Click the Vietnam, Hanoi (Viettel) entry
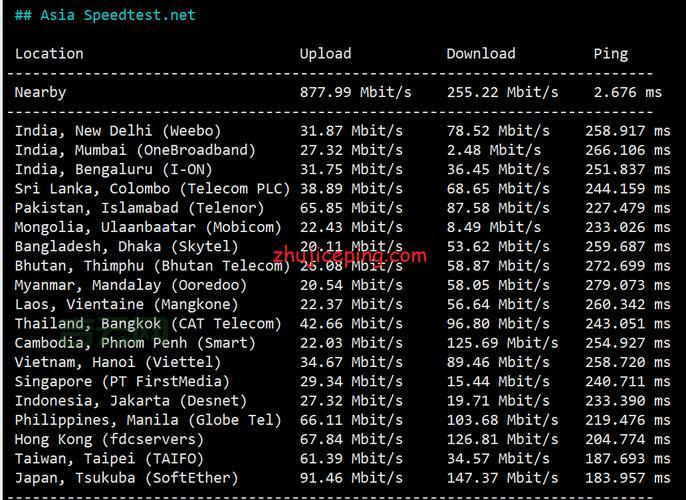Screen dimensions: 686x500 (118, 362)
